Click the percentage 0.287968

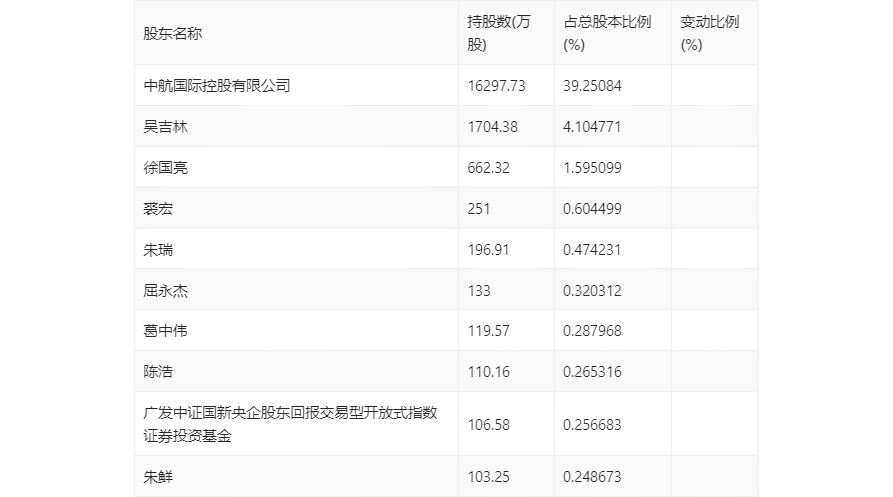coord(592,331)
